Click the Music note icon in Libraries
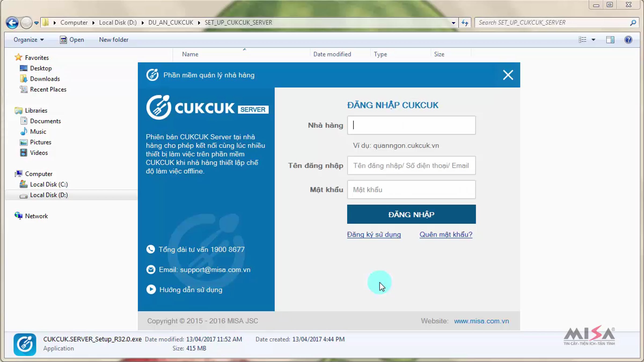 click(24, 131)
